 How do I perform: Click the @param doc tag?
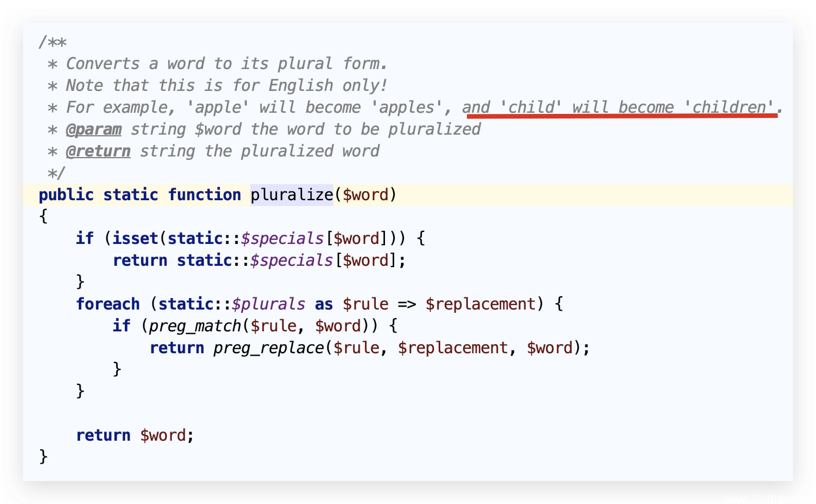(x=94, y=129)
